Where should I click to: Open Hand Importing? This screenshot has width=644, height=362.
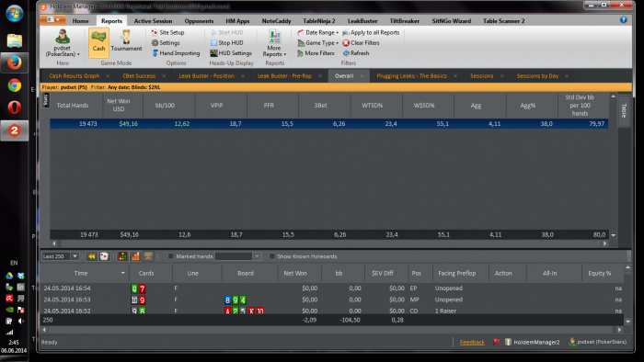point(176,53)
